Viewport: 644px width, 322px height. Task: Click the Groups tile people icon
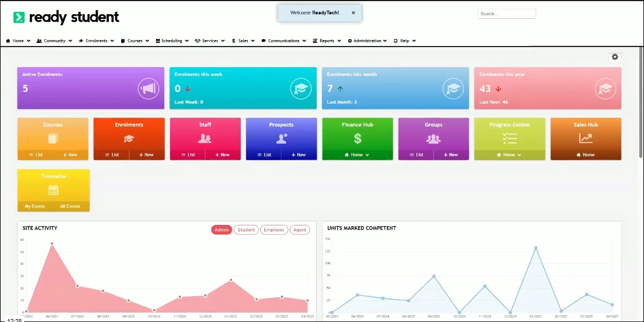coord(433,139)
